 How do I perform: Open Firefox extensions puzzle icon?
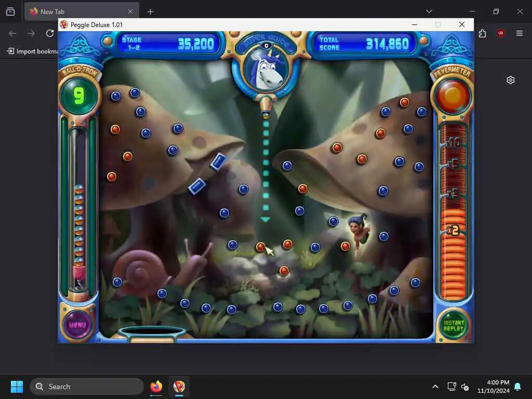point(482,33)
